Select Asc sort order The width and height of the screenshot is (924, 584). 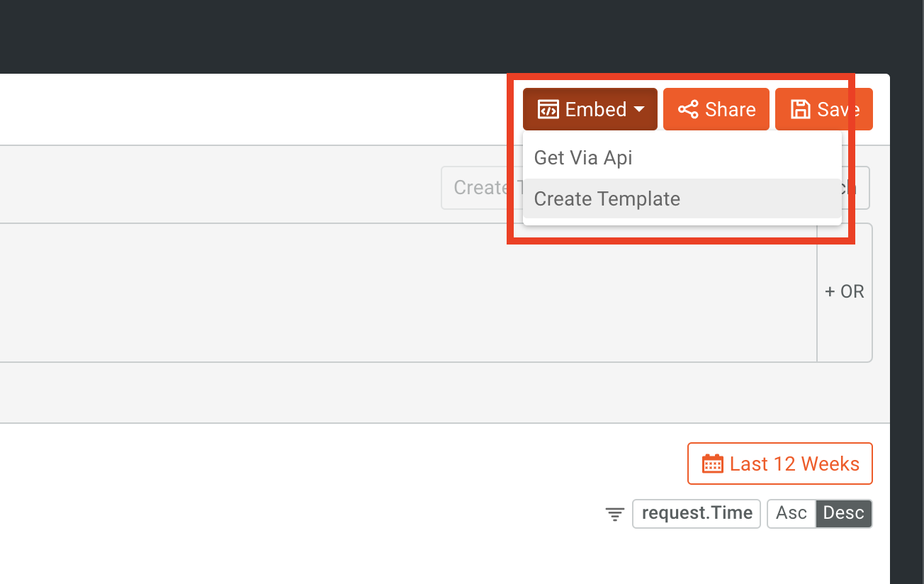click(x=791, y=513)
